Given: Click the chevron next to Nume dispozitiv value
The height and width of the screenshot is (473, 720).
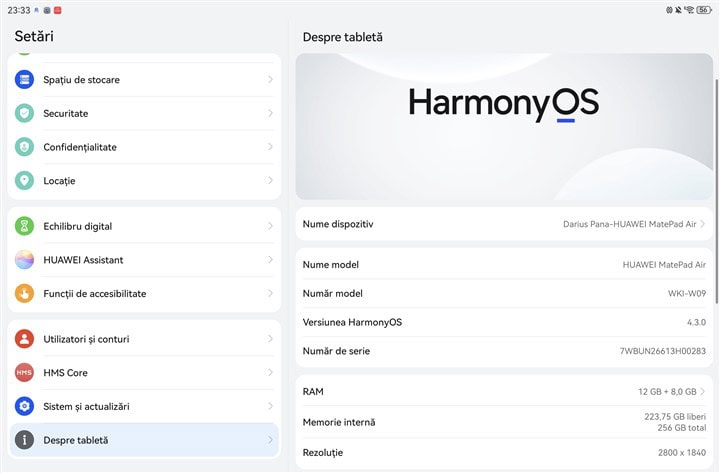Looking at the screenshot, I should click(x=703, y=224).
